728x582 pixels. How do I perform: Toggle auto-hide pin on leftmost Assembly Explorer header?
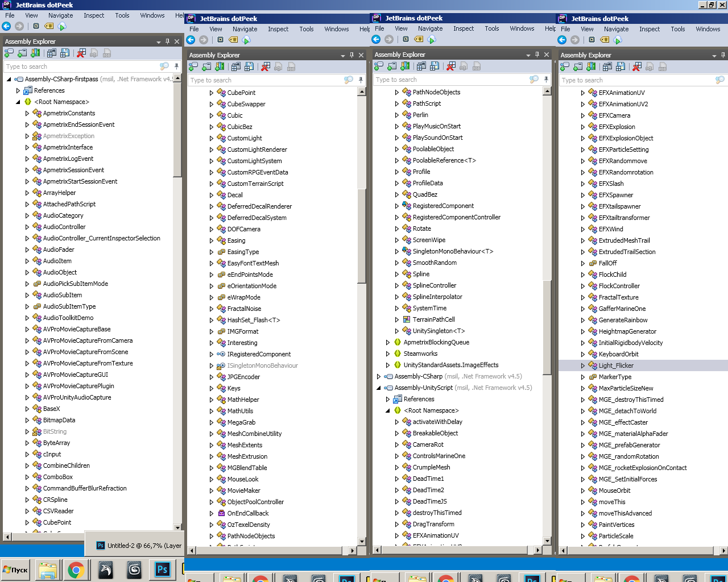pyautogui.click(x=167, y=41)
